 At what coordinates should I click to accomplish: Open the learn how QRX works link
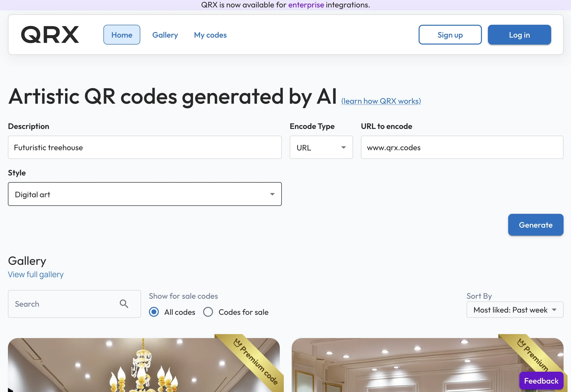pyautogui.click(x=381, y=101)
